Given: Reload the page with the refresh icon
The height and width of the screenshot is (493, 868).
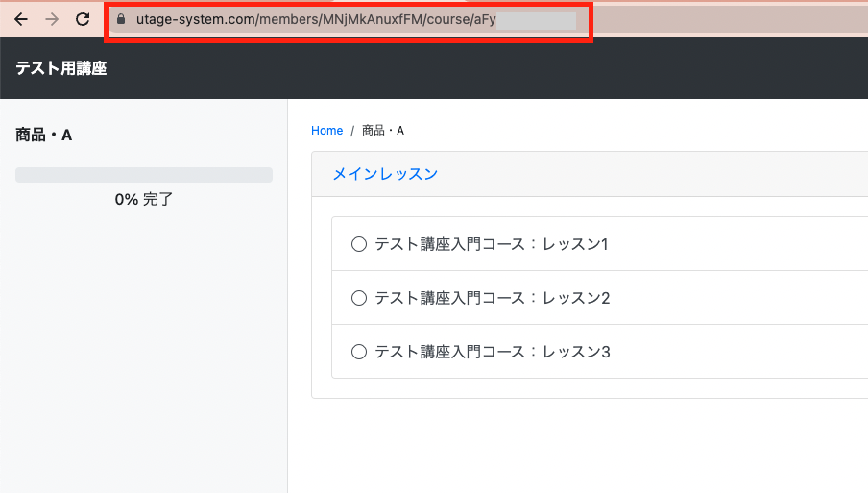Looking at the screenshot, I should click(x=84, y=19).
